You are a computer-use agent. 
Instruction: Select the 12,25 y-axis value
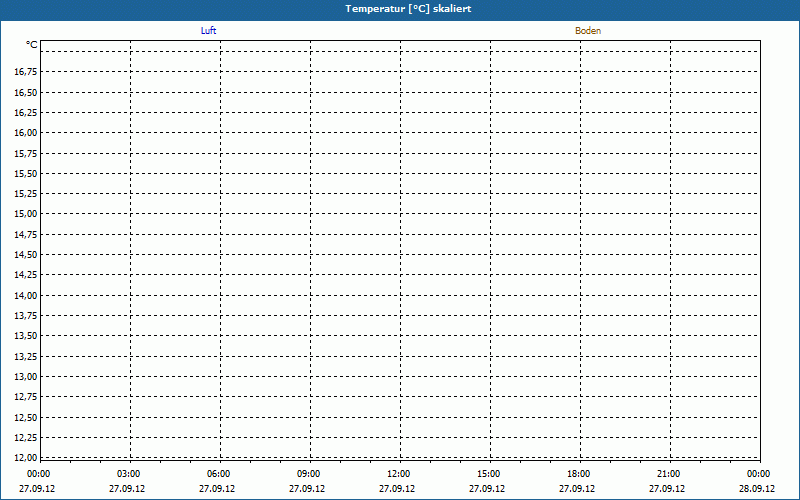[26, 438]
